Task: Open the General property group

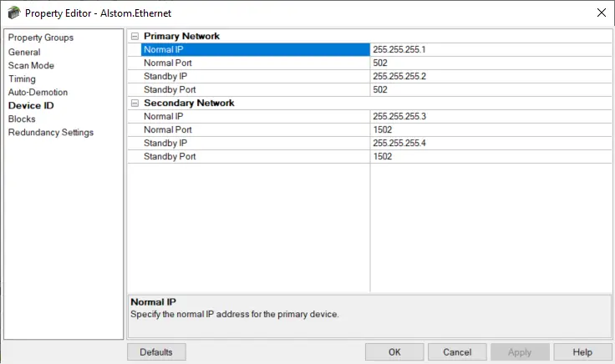Action: 24,52
